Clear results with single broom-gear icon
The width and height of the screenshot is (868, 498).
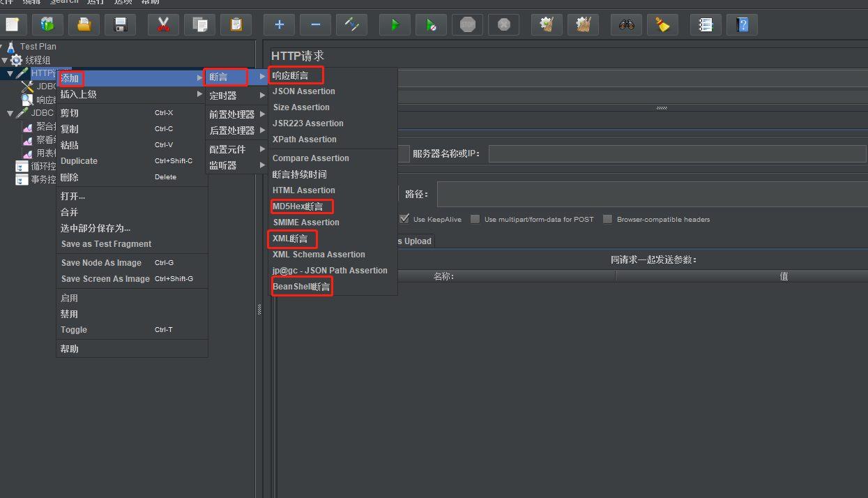point(547,24)
